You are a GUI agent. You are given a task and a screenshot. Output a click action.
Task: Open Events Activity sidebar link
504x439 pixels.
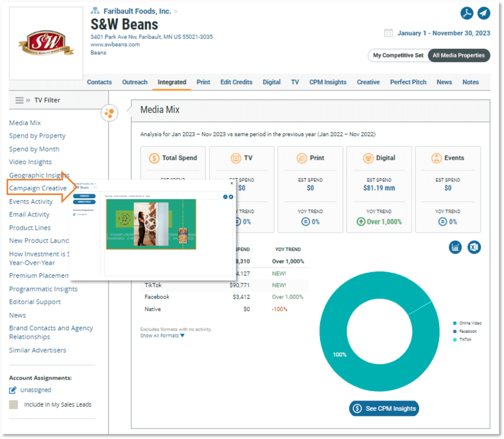click(x=31, y=201)
